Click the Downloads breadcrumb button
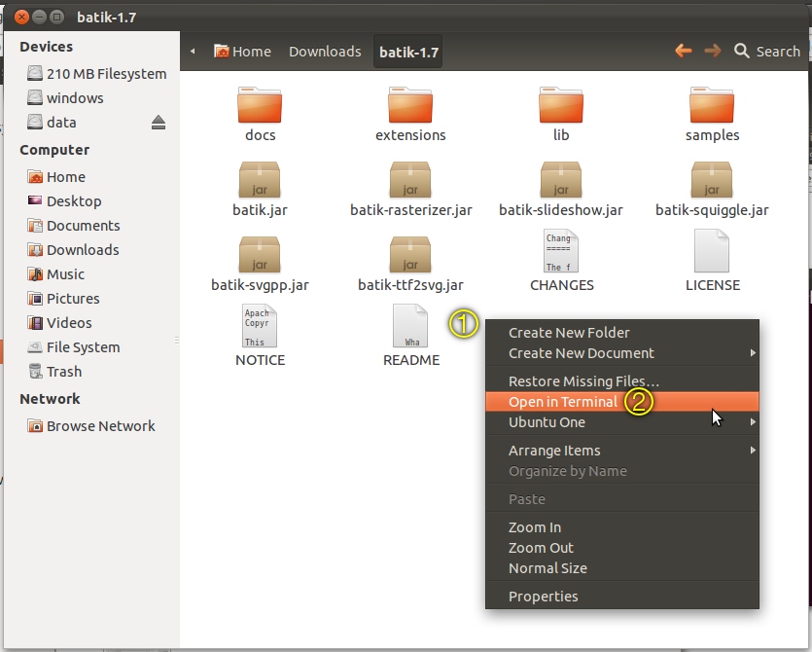 [x=325, y=52]
